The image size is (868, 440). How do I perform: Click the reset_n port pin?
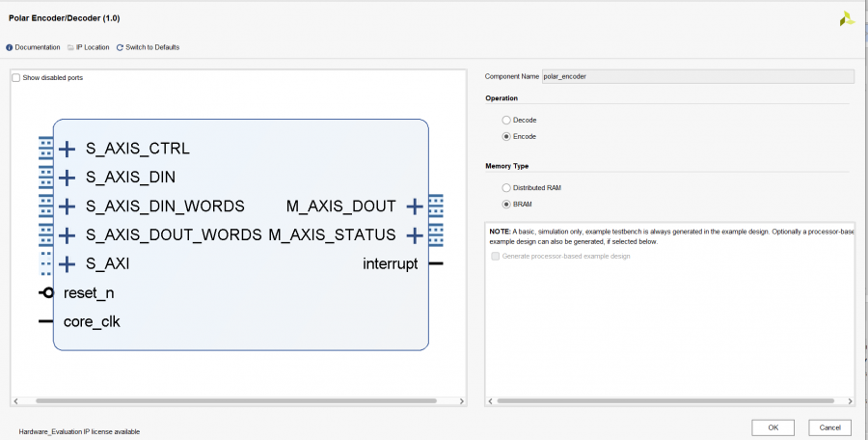[45, 292]
